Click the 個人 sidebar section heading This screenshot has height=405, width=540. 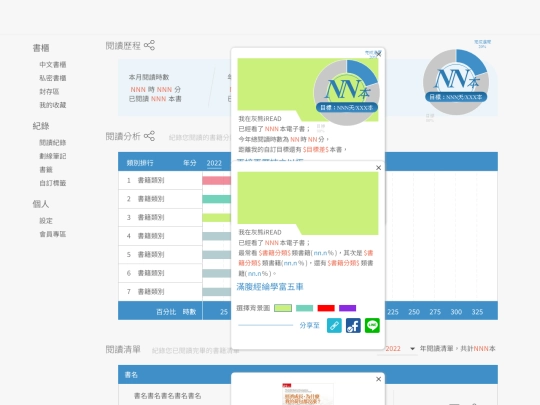click(41, 204)
